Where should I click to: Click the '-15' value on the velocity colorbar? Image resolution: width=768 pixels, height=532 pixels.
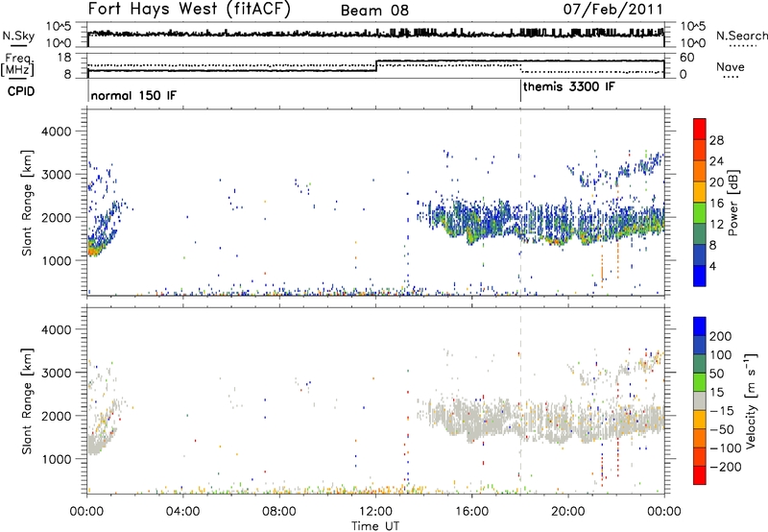pyautogui.click(x=722, y=410)
